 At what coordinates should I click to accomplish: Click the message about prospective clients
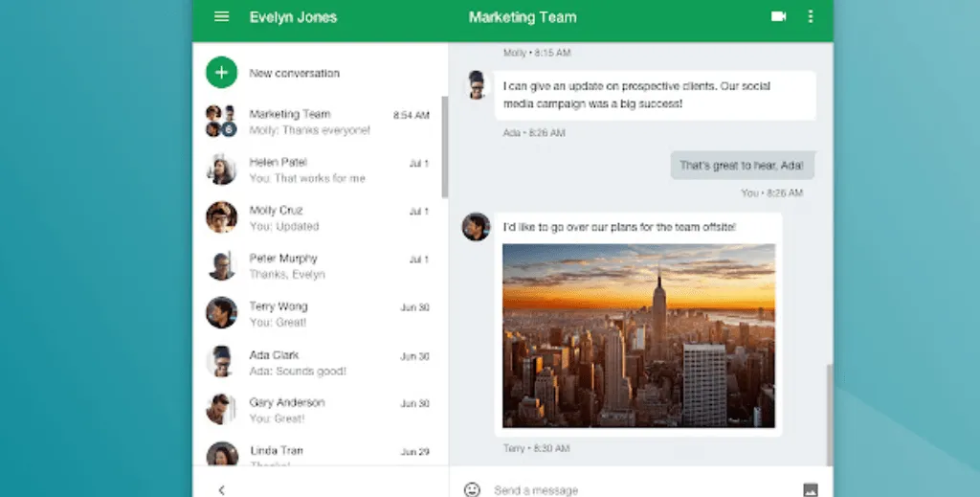click(655, 95)
